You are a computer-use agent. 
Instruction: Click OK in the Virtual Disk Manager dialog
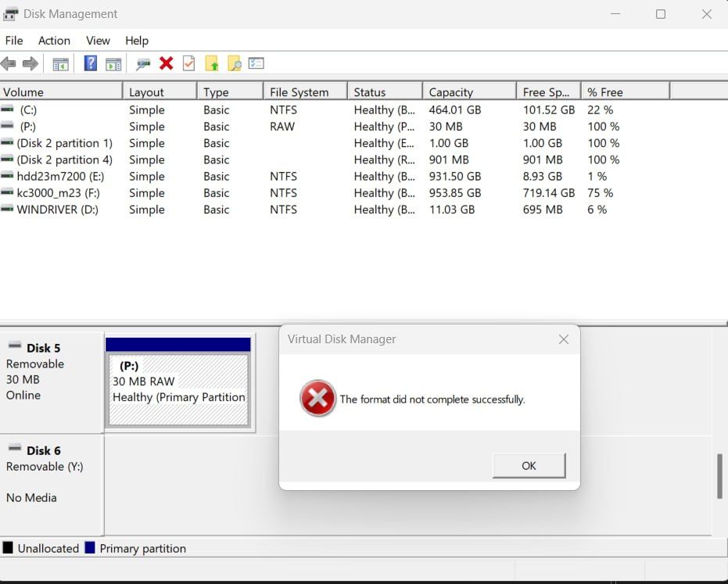[529, 466]
